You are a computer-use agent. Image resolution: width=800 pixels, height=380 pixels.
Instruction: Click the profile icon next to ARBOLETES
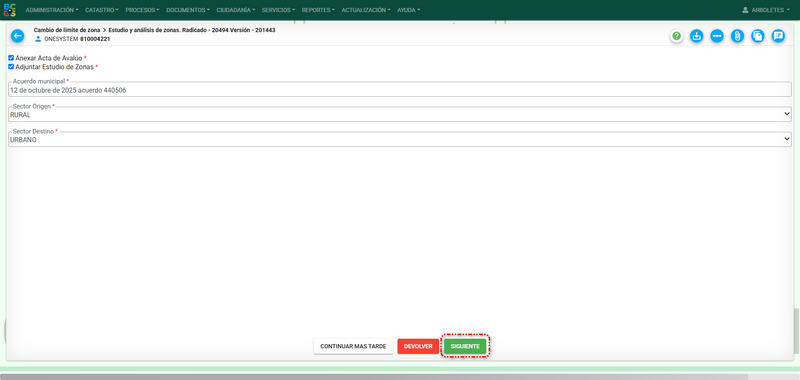745,10
